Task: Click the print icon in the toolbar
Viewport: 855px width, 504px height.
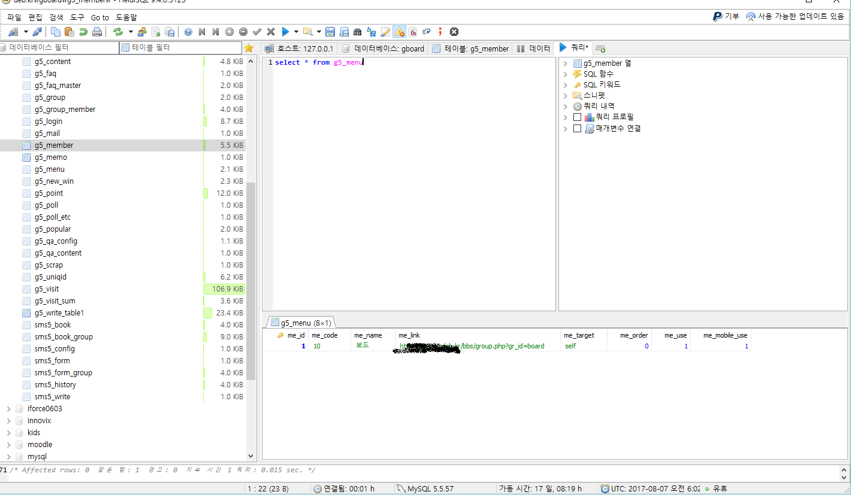Action: coord(97,32)
